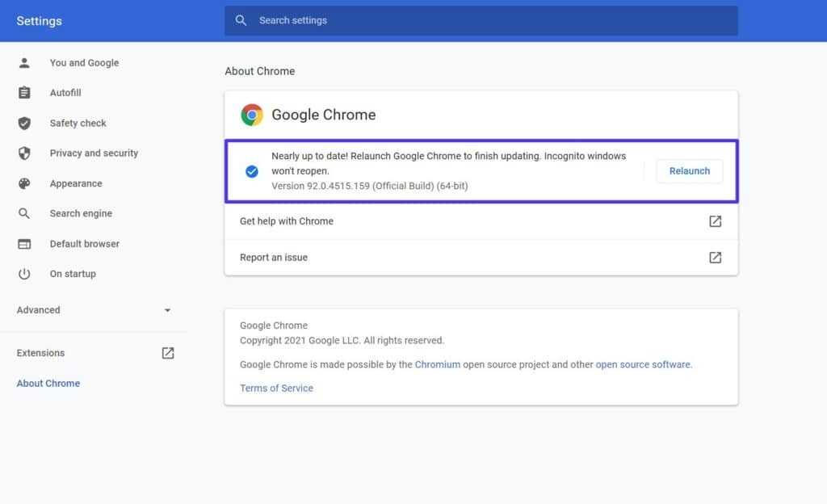Open the Terms of Service link
This screenshot has width=827, height=504.
click(x=276, y=388)
